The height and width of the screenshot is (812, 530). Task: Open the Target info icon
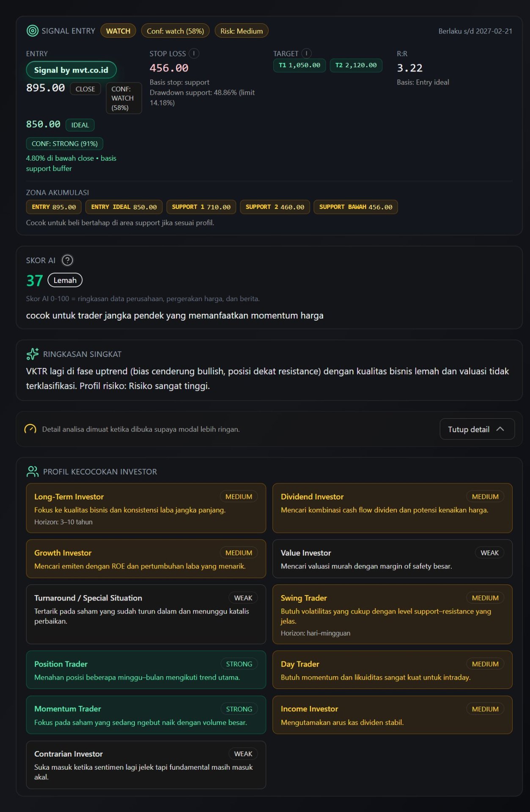(306, 53)
